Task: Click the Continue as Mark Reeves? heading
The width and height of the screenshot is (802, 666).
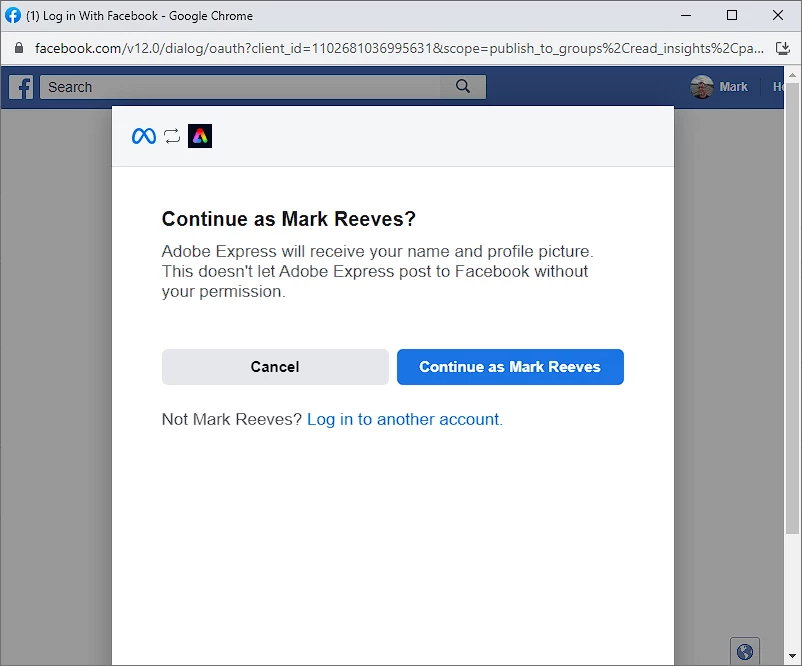Action: point(288,219)
